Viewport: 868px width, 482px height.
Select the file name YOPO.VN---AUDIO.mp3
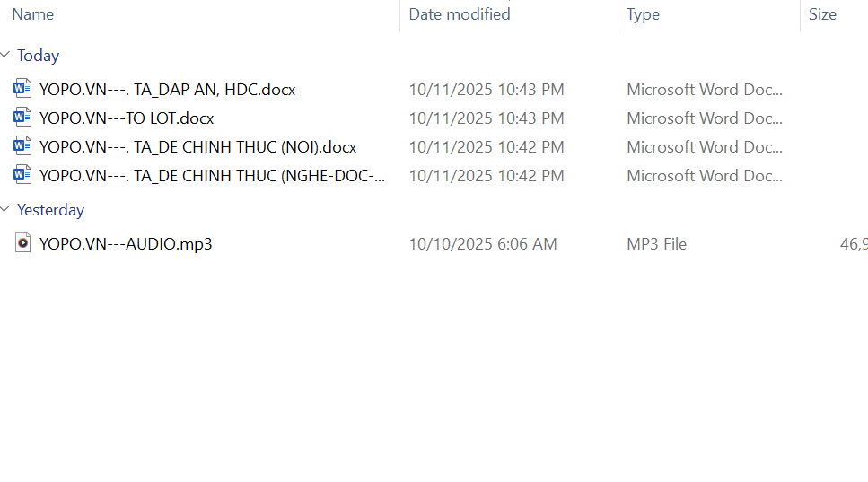click(126, 243)
